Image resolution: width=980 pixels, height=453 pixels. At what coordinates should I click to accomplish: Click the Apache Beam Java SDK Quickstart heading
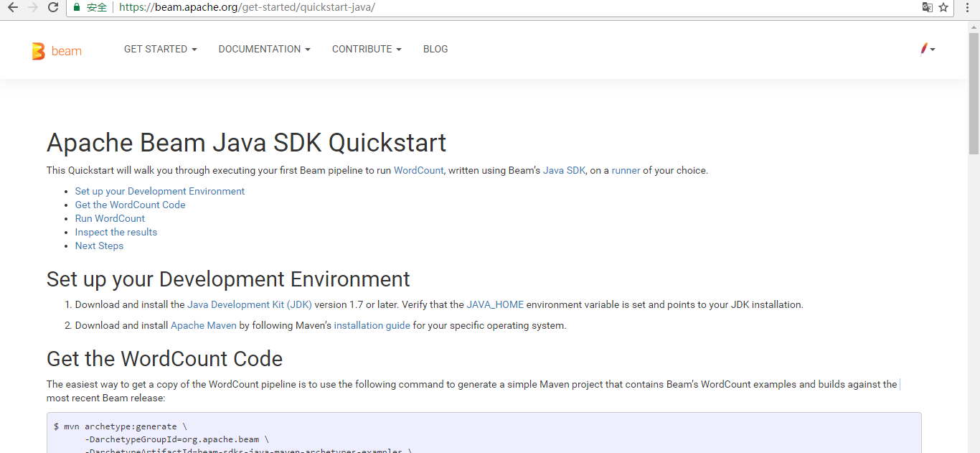246,142
